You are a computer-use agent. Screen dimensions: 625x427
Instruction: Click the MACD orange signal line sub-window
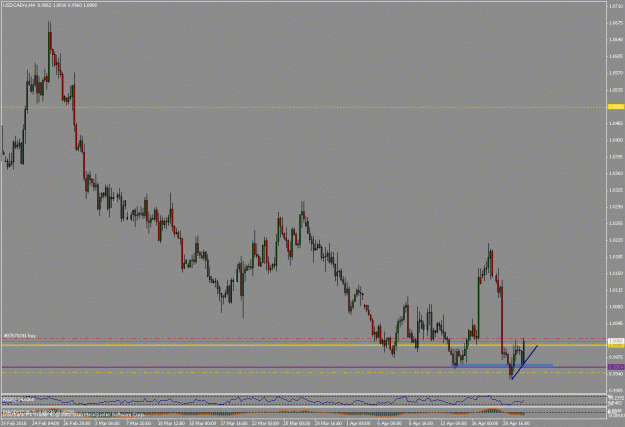(303, 412)
